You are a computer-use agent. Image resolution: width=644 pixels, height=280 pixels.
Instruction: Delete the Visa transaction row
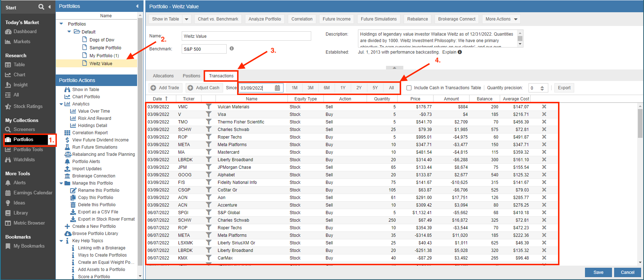coord(544,114)
